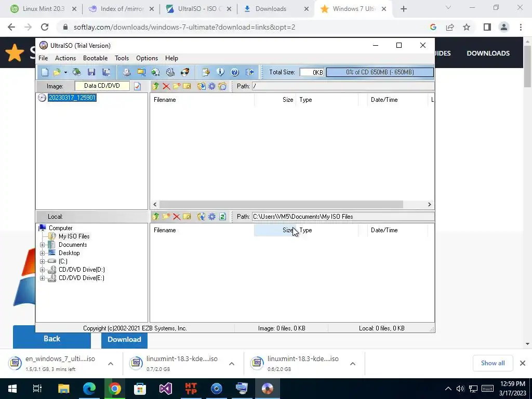Click the Size column header in Local file list
Screen dimensions: 532x399
click(275, 230)
